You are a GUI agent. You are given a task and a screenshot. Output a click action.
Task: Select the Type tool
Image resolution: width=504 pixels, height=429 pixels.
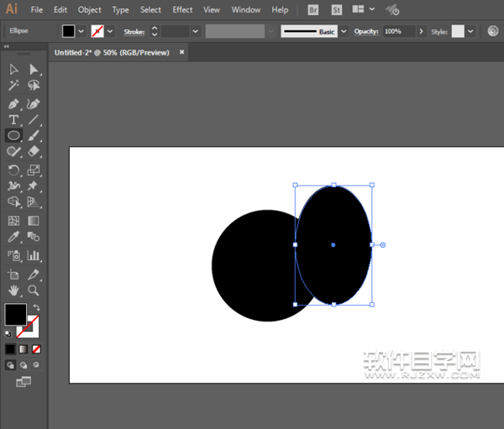coord(14,120)
